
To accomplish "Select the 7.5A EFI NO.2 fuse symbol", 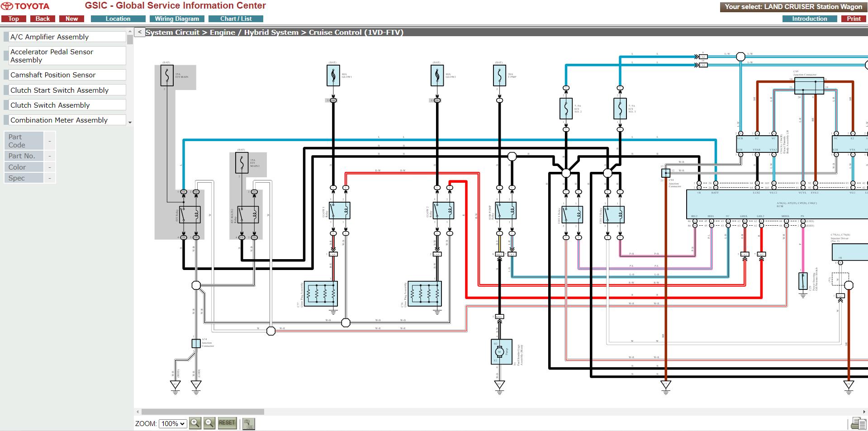I will (566, 109).
